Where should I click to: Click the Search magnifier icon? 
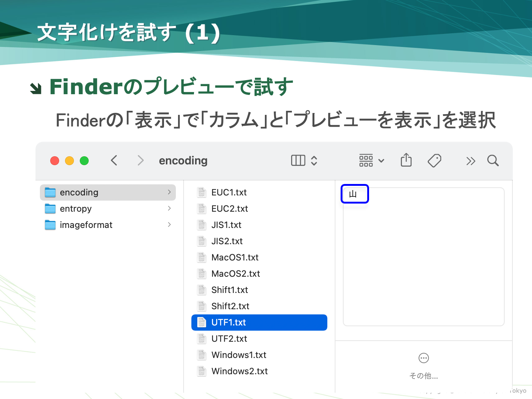[493, 160]
